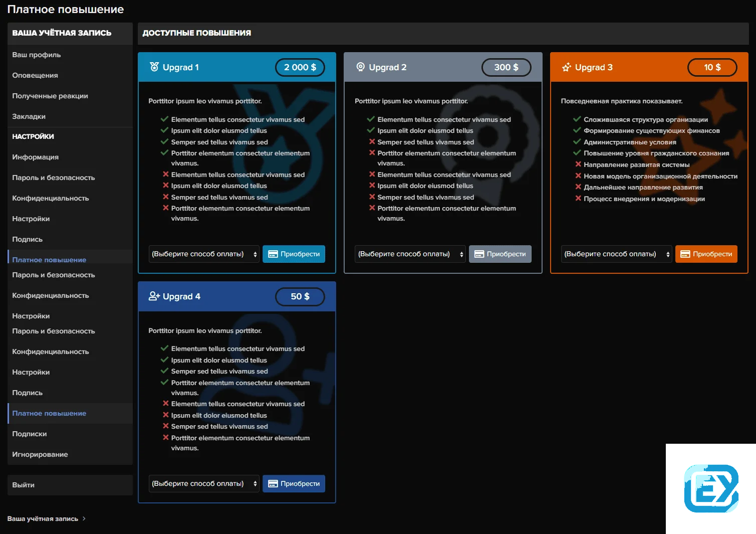The height and width of the screenshot is (534, 756).
Task: Expand the payment selector under Upgrad 4
Action: (203, 483)
